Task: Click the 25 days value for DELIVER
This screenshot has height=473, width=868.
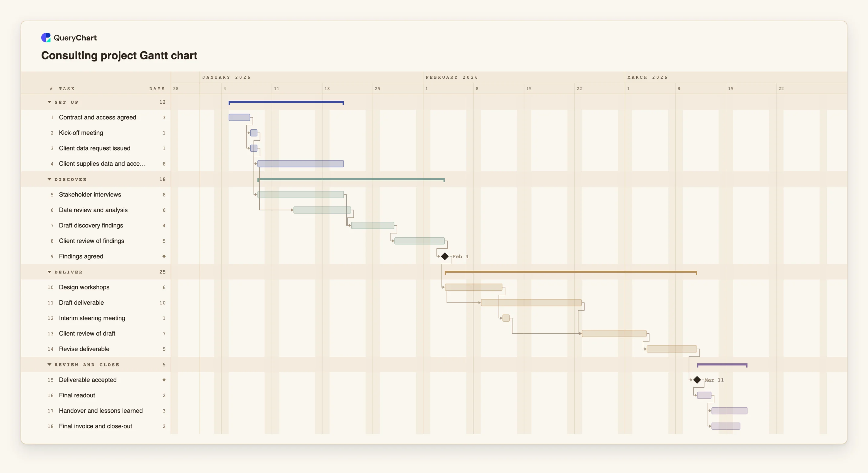Action: click(162, 272)
